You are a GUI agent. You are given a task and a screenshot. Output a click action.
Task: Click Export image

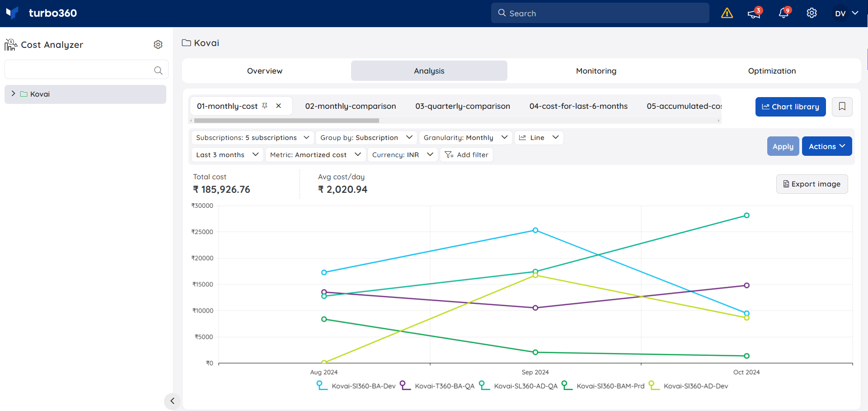[x=812, y=184]
